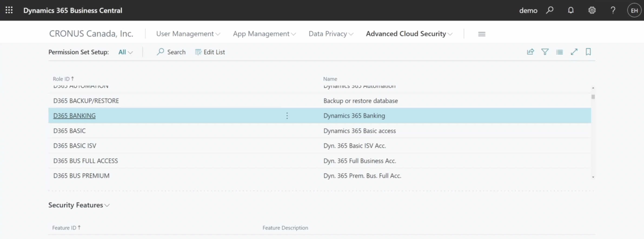This screenshot has height=239, width=644.
Task: Click the permission list scrollbar thumb
Action: coord(593,97)
